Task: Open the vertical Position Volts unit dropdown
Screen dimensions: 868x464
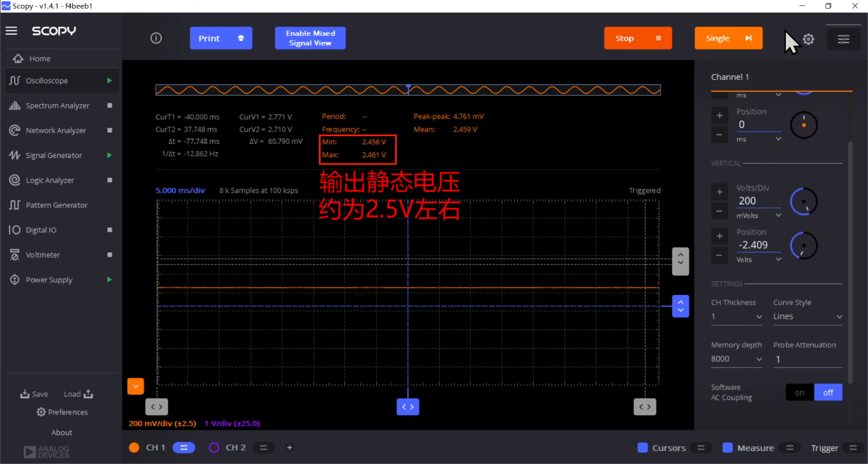Action: click(759, 259)
